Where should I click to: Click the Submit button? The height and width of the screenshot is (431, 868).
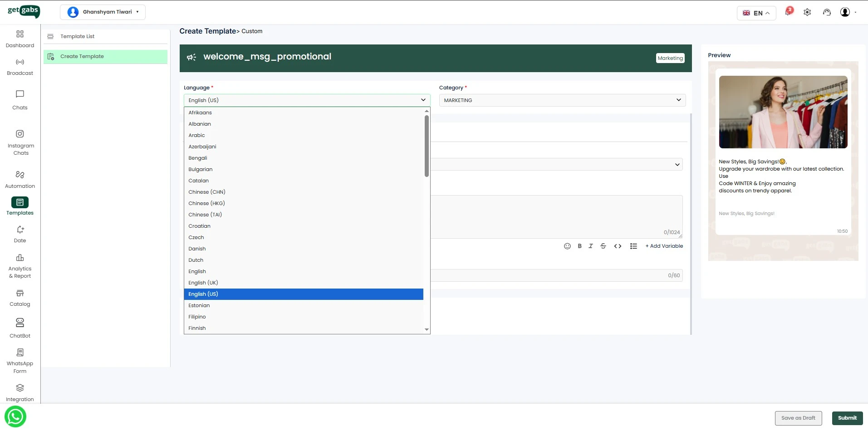click(x=847, y=418)
